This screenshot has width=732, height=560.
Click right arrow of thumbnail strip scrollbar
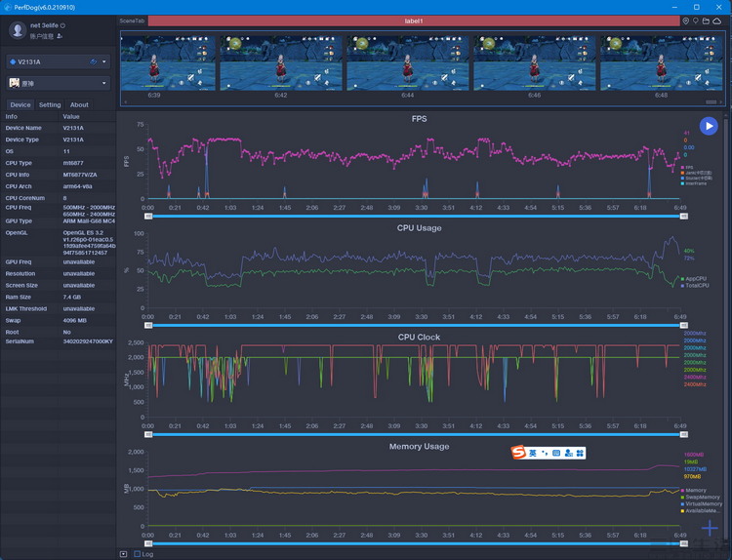(721, 101)
